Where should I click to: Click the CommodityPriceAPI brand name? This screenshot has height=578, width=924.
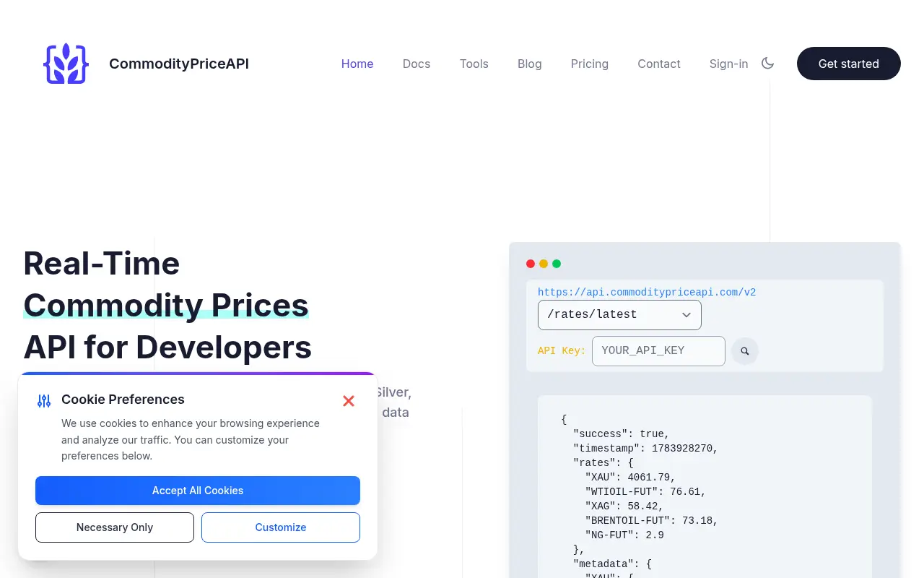(x=179, y=64)
